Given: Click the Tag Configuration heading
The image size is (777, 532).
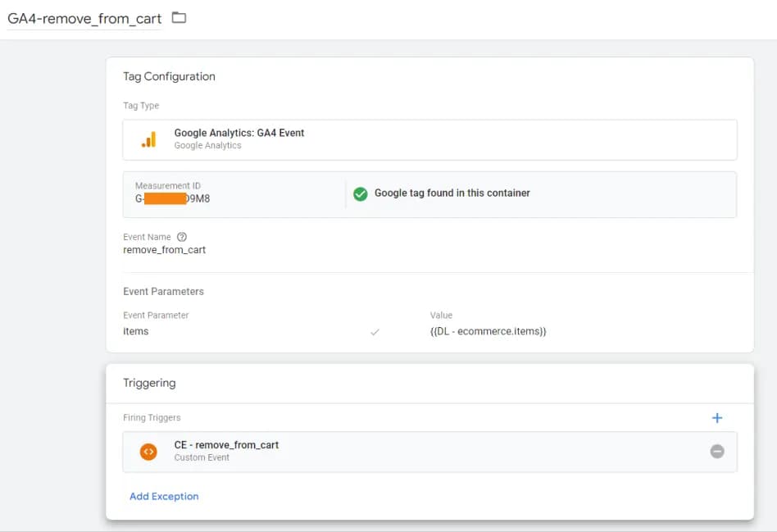Looking at the screenshot, I should (x=169, y=76).
